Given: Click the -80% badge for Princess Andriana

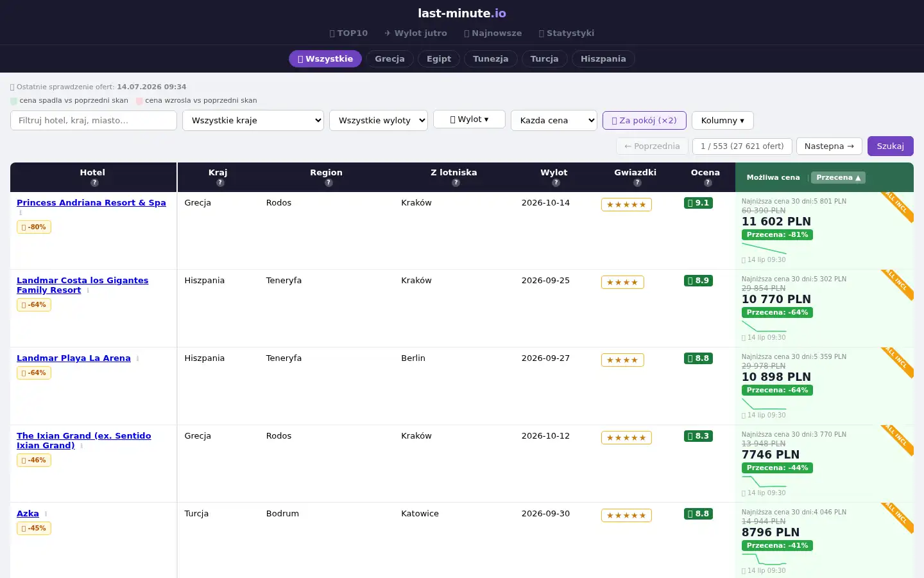Looking at the screenshot, I should coord(34,227).
